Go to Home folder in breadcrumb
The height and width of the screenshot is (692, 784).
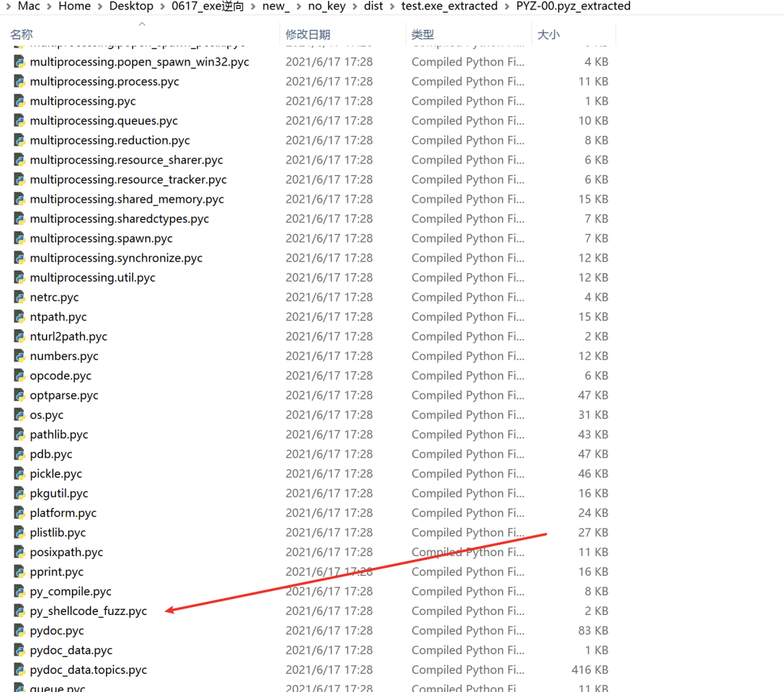tap(75, 6)
